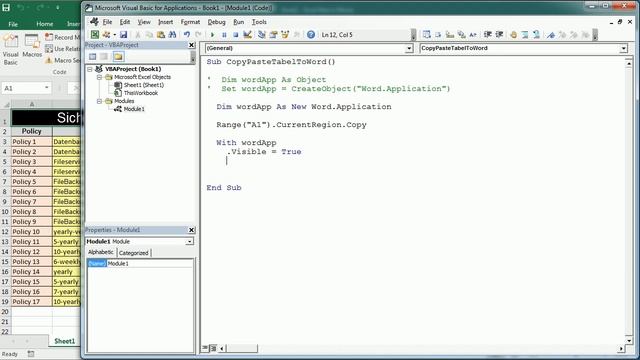Click the code window vertical scroll down arrow

[x=629, y=340]
